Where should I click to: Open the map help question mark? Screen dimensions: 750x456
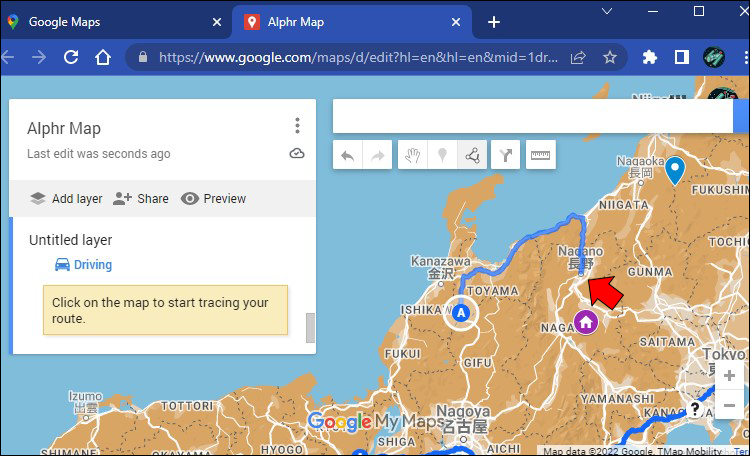(x=695, y=409)
